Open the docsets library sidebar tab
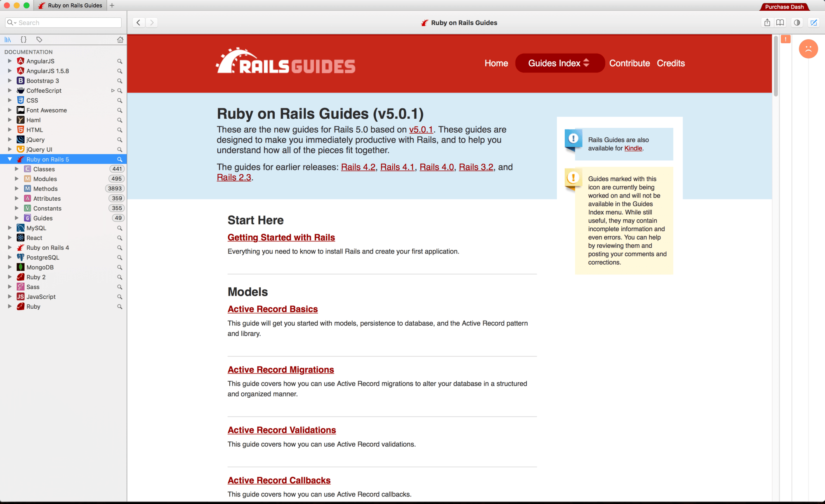This screenshot has width=825, height=504. click(8, 40)
